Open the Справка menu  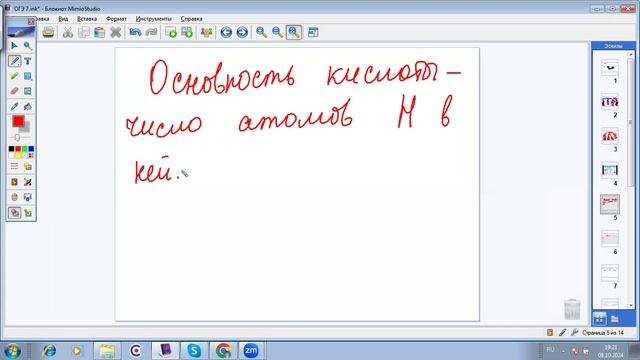coord(191,19)
